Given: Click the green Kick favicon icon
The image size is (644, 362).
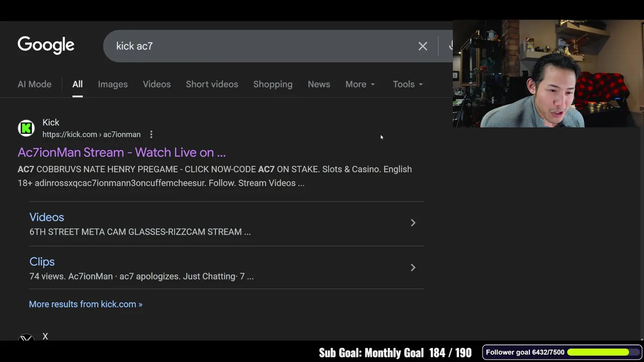Looking at the screenshot, I should [x=26, y=128].
